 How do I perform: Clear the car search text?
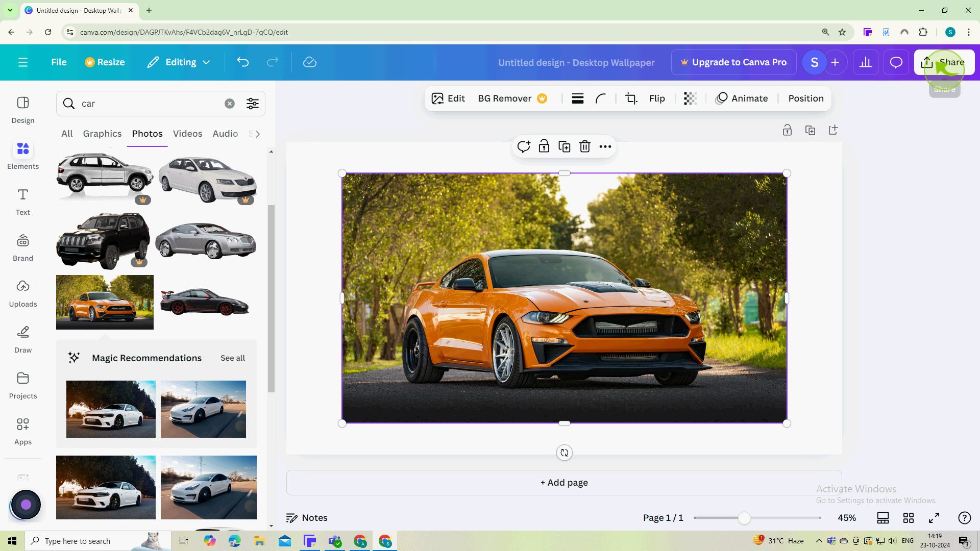[230, 104]
